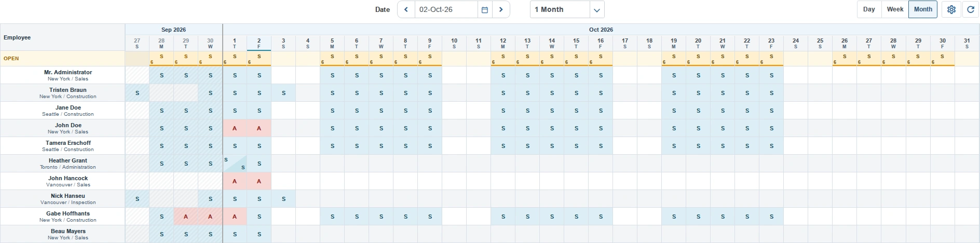
Task: Open Gabe Hoffhants' absence on Sep 29
Action: (x=186, y=217)
